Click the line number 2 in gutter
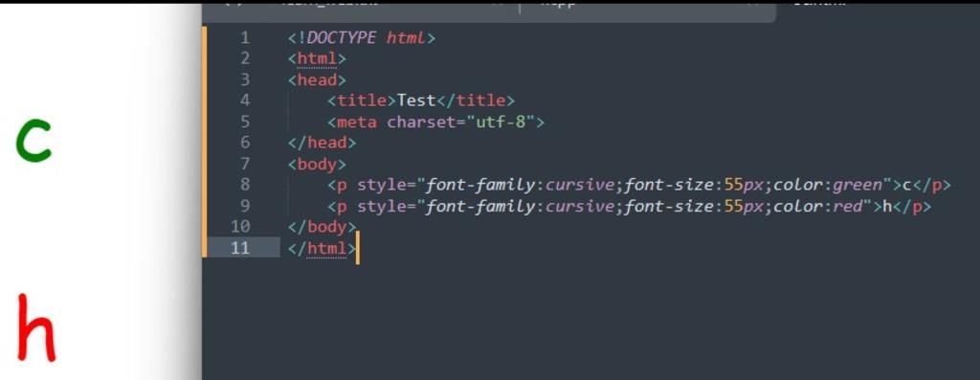Image resolution: width=980 pixels, height=380 pixels. pyautogui.click(x=244, y=58)
